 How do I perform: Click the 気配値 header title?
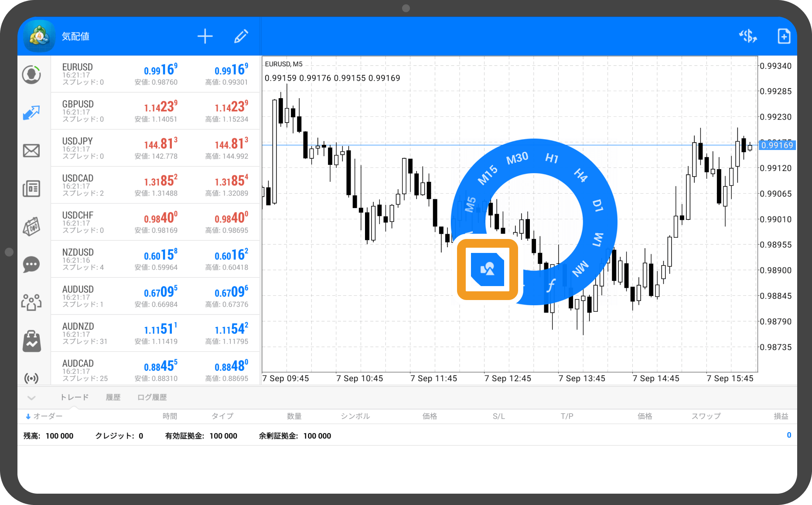[x=75, y=36]
